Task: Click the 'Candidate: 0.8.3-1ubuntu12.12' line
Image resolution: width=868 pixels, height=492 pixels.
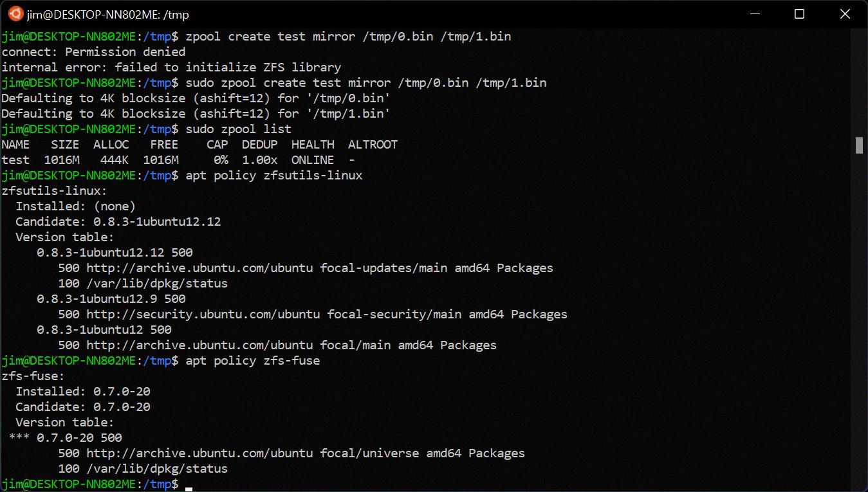Action: (x=118, y=222)
